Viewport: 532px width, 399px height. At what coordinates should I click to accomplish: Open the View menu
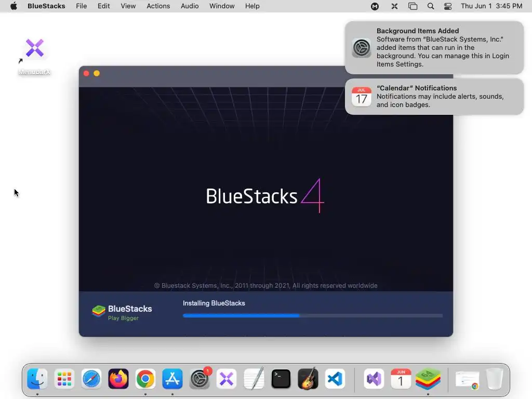pos(128,6)
